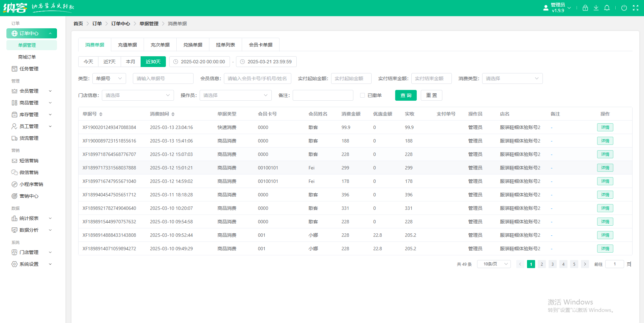Open 小程序营销 in sidebar
This screenshot has height=323, width=644.
click(31, 184)
